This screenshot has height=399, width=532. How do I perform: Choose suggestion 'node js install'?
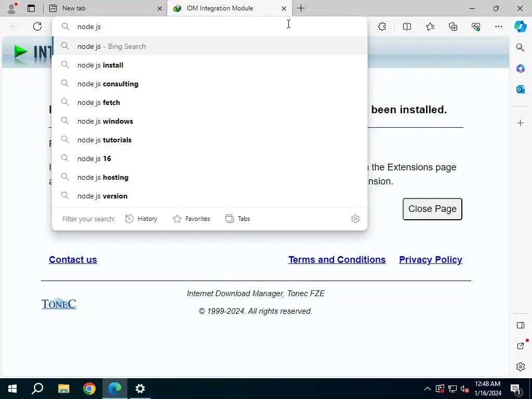pos(210,65)
